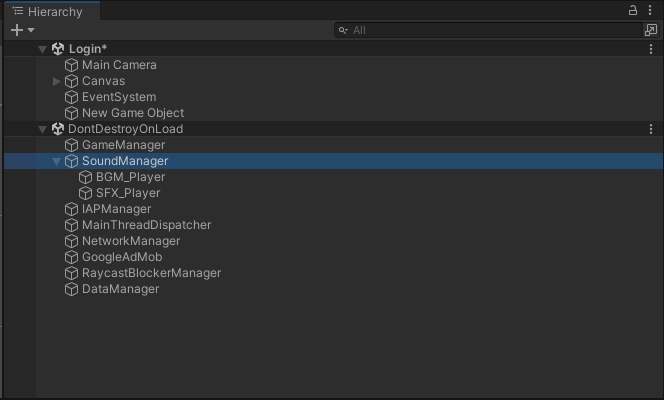Select the GameManager object

123,145
